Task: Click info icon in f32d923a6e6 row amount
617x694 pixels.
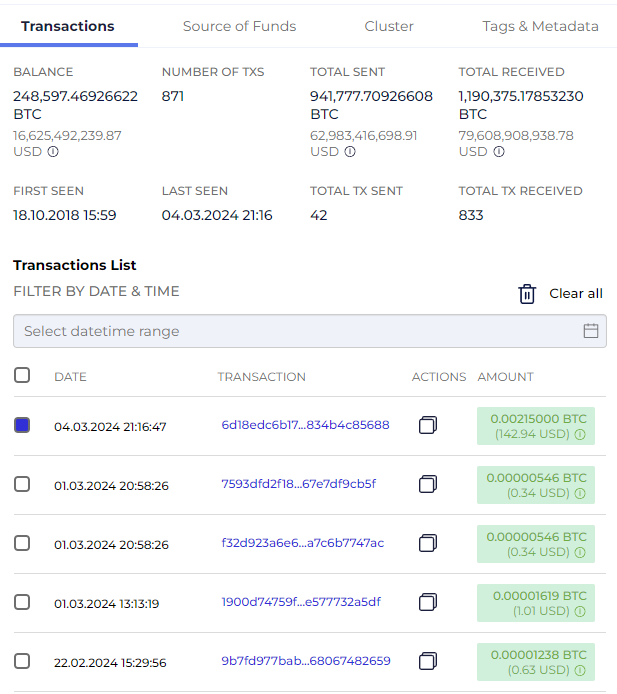Action: point(580,552)
